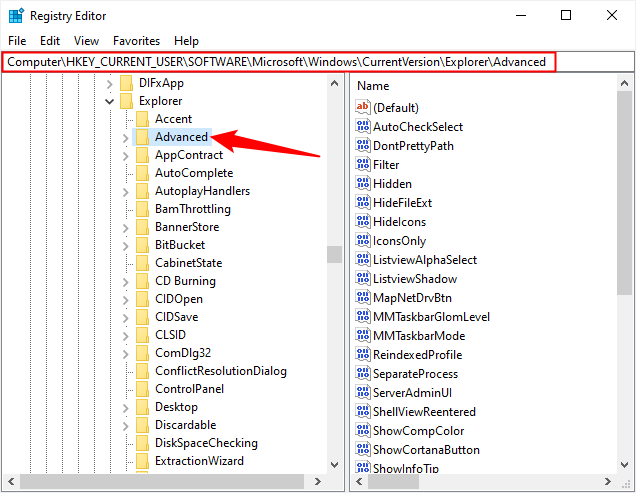The height and width of the screenshot is (493, 636).
Task: Select the CIDSave key
Action: coord(176,317)
